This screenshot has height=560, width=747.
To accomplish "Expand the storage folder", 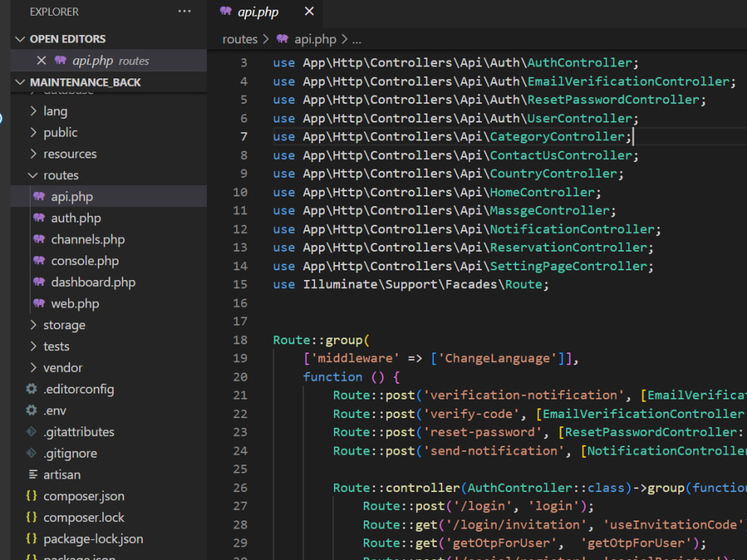I will point(33,325).
